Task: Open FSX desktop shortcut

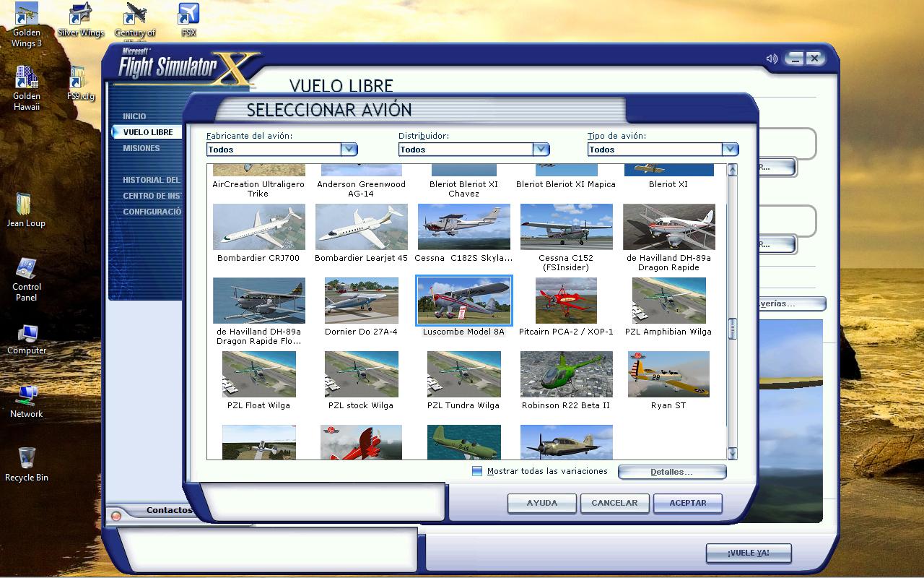Action: click(x=188, y=20)
